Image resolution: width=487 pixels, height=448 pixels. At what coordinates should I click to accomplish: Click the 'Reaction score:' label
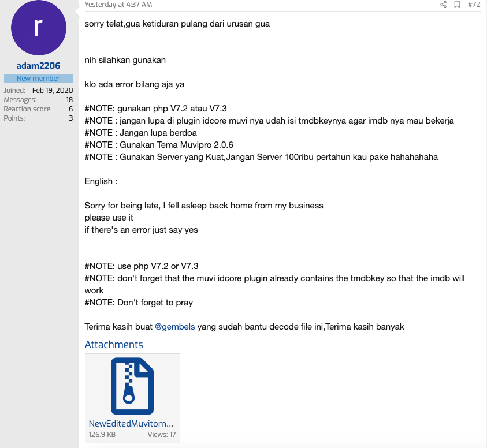pyautogui.click(x=28, y=109)
